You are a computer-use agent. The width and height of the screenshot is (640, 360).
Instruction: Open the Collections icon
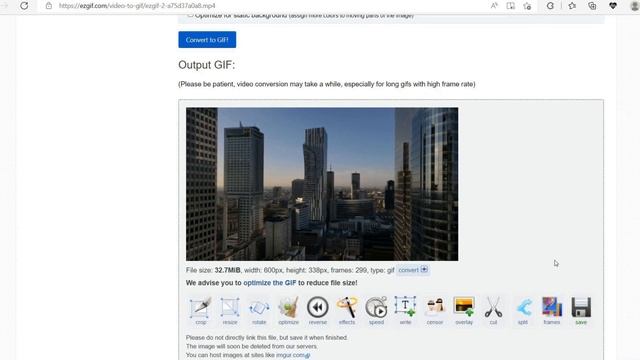pyautogui.click(x=592, y=6)
